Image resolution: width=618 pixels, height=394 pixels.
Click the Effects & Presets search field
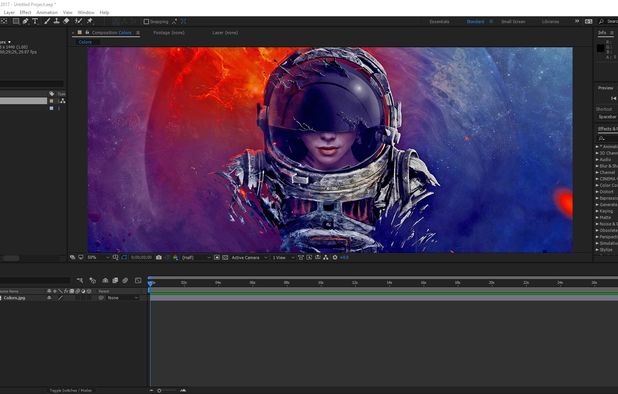608,138
